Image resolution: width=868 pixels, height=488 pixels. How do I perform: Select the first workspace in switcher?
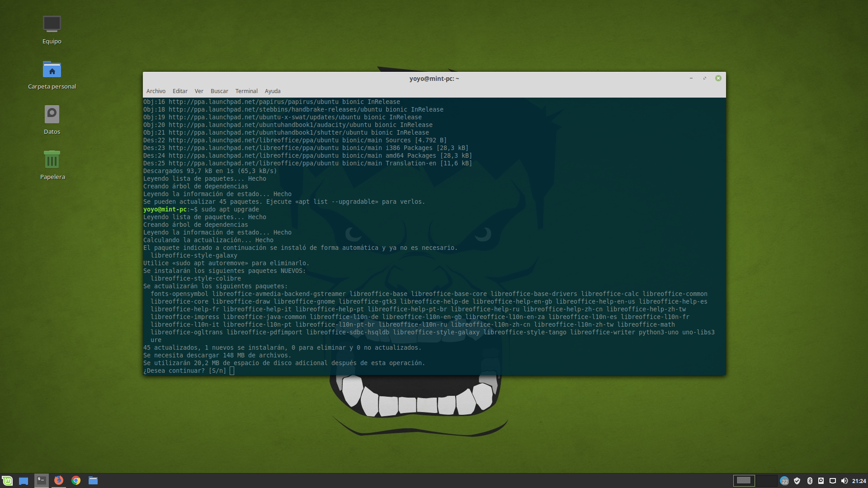pos(744,480)
